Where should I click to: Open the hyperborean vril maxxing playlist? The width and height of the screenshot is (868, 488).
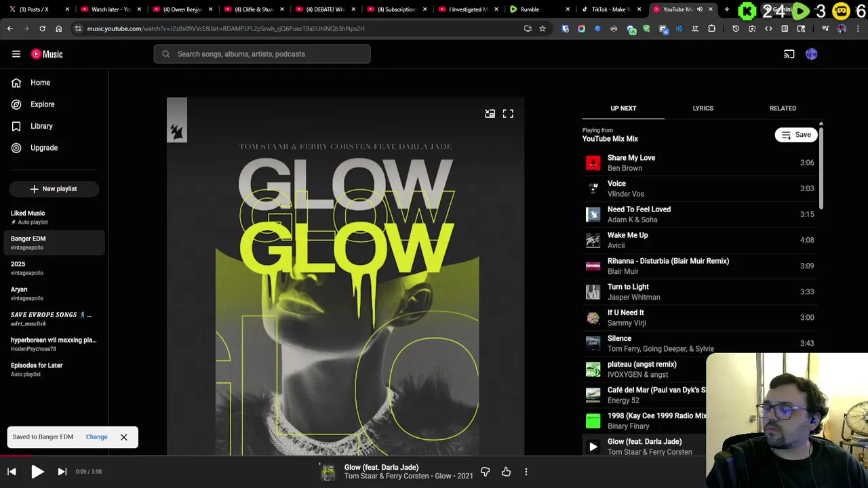54,344
